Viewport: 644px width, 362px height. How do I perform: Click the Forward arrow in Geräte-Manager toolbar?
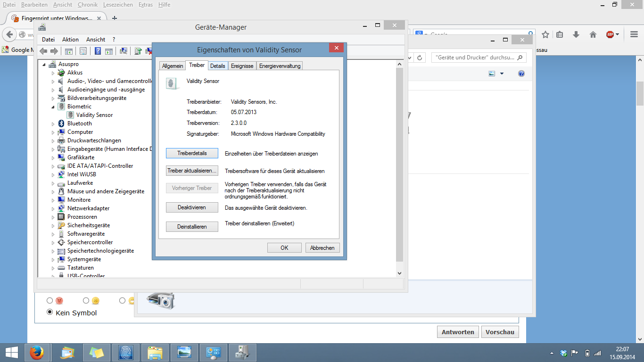(x=54, y=51)
